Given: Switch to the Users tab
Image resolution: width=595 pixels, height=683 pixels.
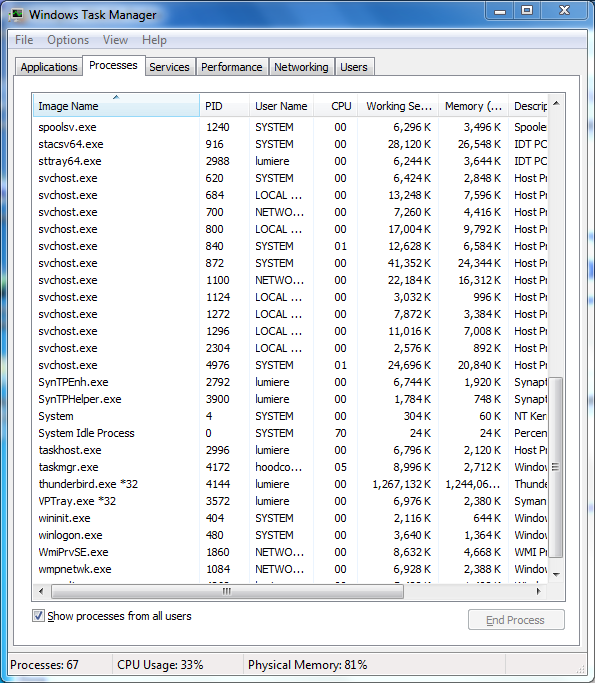Looking at the screenshot, I should [354, 67].
